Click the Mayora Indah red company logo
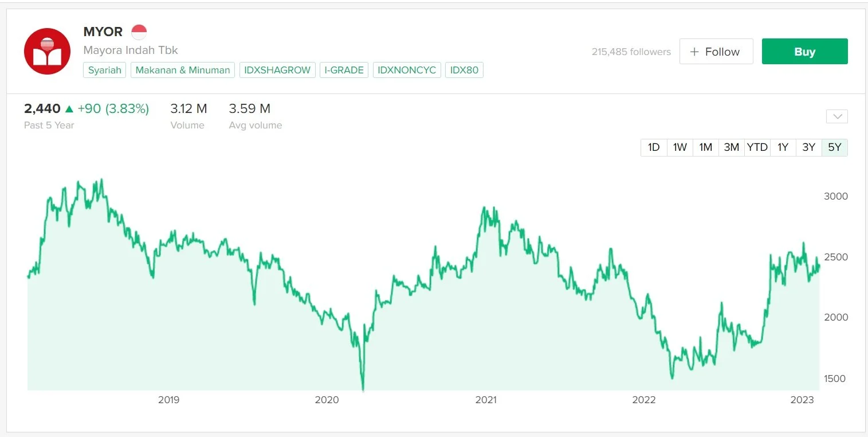 (47, 52)
